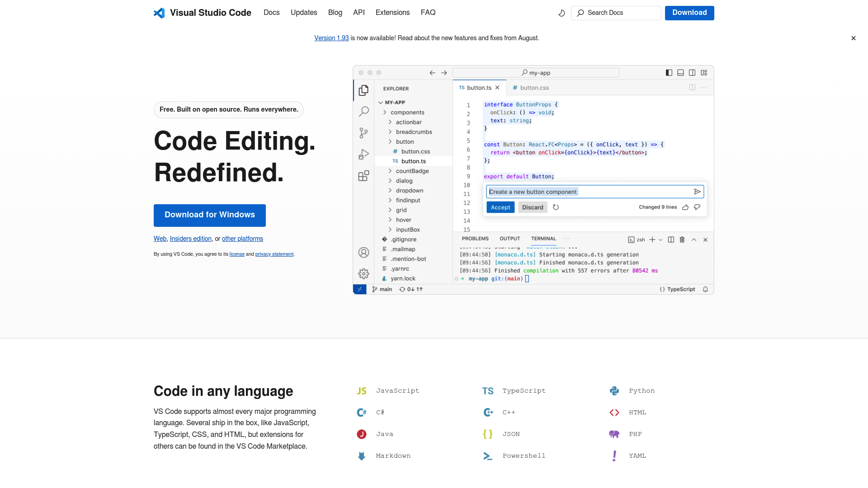Expand the countBadge folder
This screenshot has height=488, width=868.
[412, 171]
